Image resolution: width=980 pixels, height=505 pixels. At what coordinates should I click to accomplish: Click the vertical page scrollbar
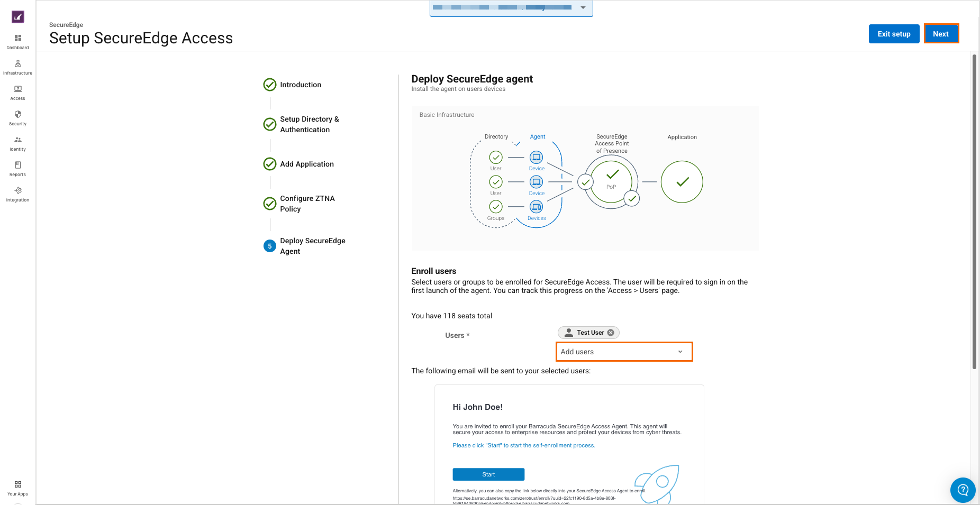pyautogui.click(x=974, y=212)
